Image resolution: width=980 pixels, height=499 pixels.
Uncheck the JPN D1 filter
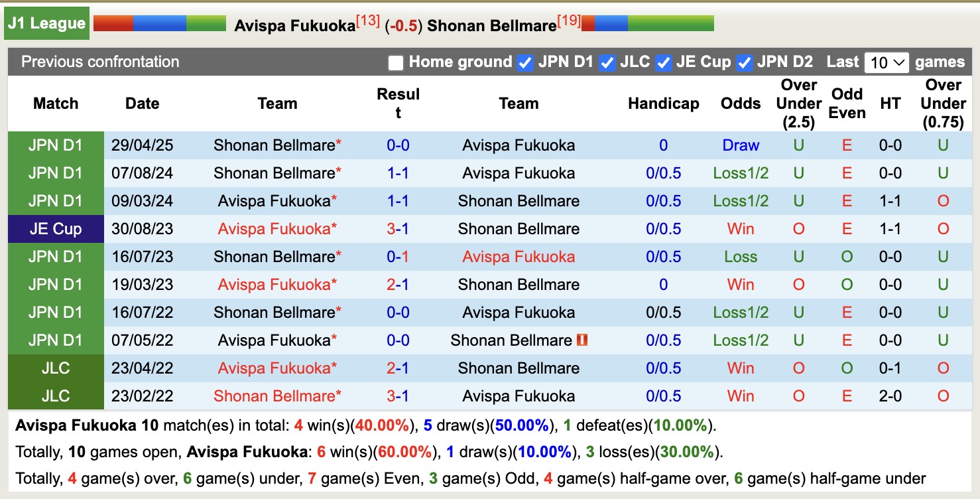pos(524,62)
